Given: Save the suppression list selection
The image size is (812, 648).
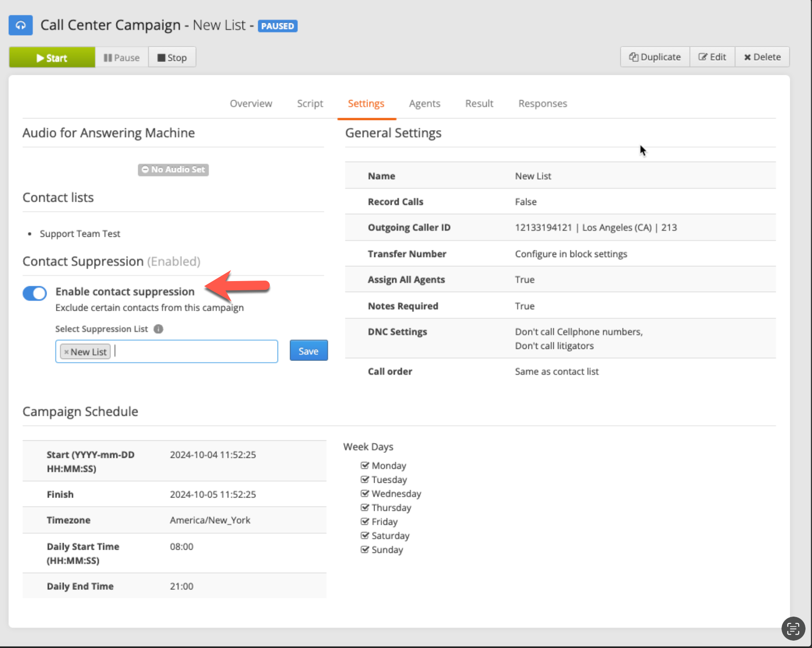Looking at the screenshot, I should point(308,350).
